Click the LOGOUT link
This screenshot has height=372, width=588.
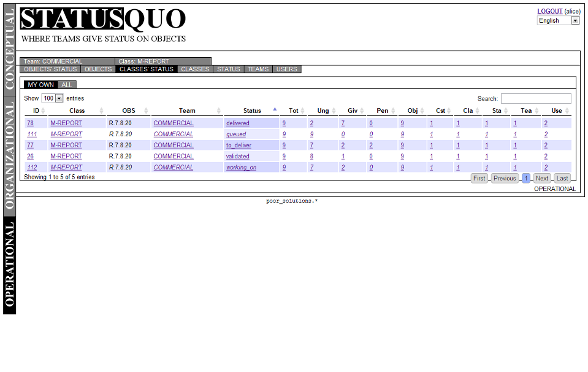click(x=548, y=10)
